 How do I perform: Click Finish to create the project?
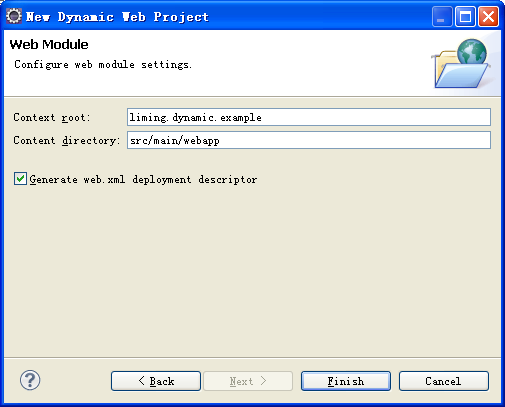(x=346, y=381)
